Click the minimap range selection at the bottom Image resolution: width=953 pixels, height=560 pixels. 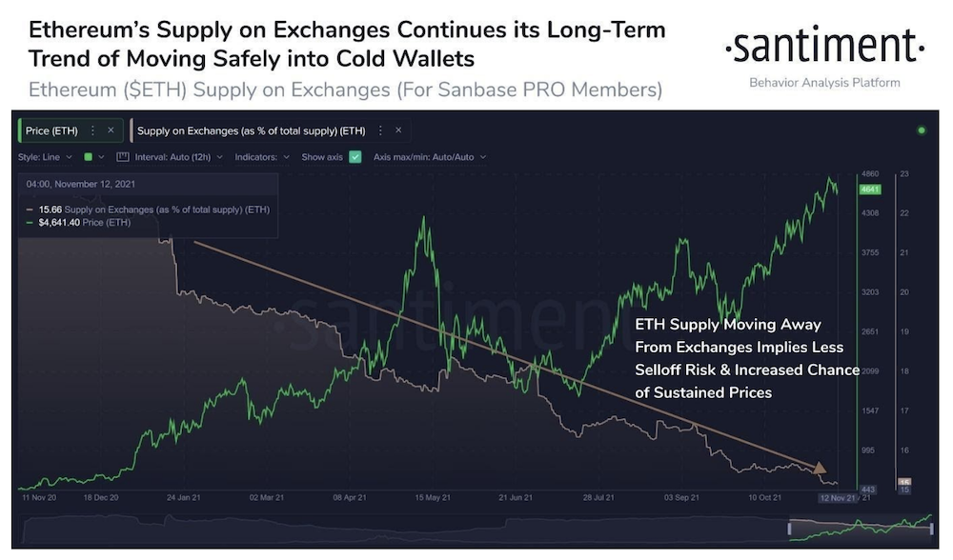coord(862,526)
